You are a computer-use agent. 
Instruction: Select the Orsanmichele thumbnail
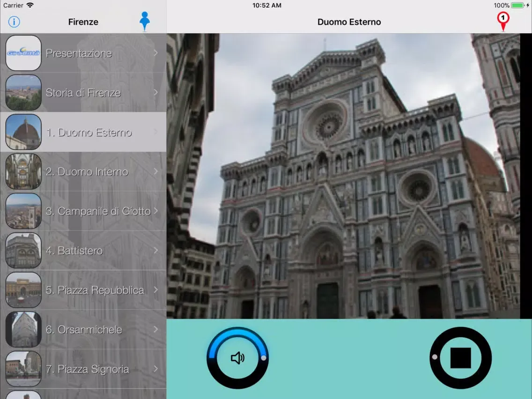click(23, 329)
